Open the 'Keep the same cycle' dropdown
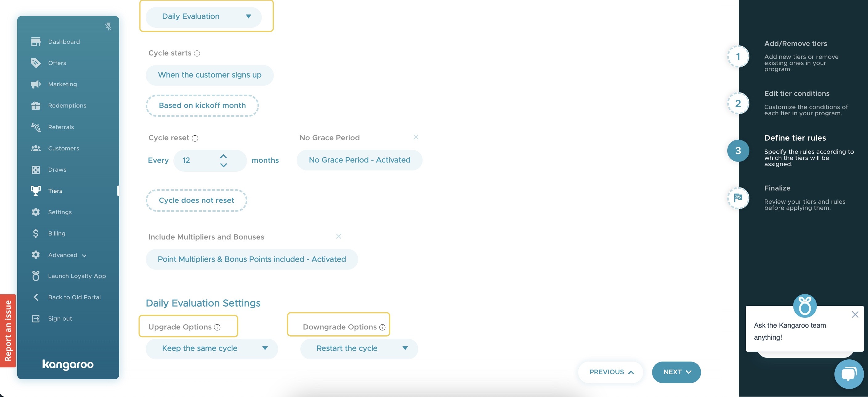Viewport: 868px width, 397px height. (212, 348)
